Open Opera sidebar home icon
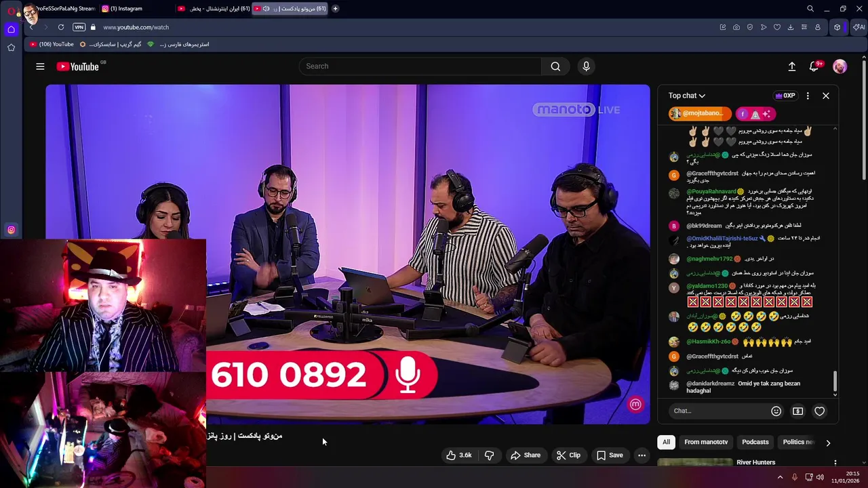This screenshot has width=868, height=488. [11, 29]
